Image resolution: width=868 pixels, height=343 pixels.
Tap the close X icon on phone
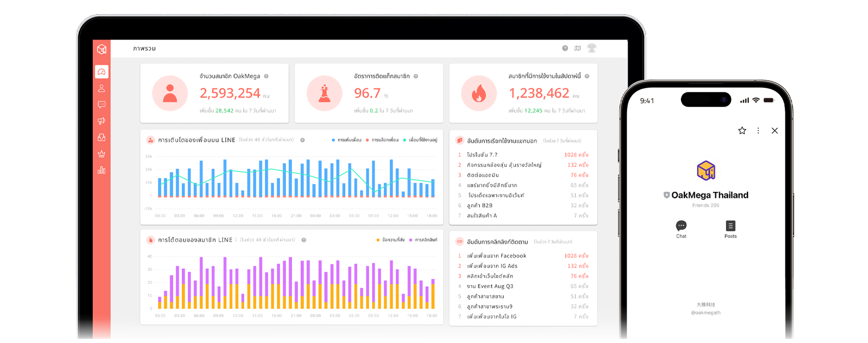[775, 131]
